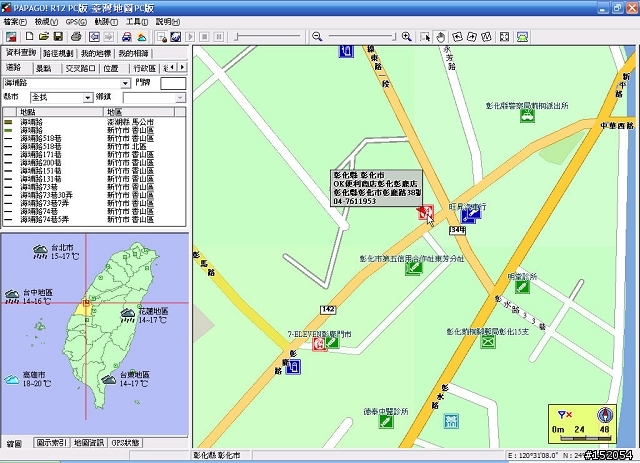
Task: Click first toolbar icon with red flag
Action: click(11, 37)
